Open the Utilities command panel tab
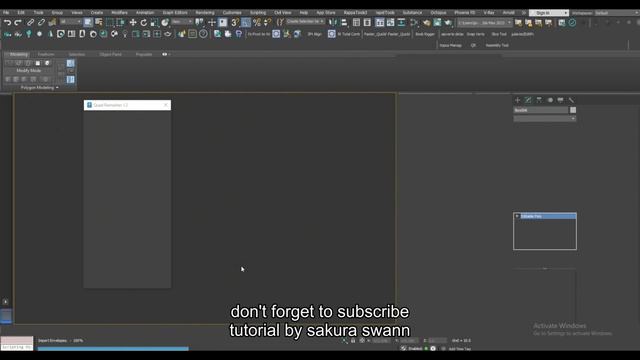The image size is (640, 360). coord(571,100)
